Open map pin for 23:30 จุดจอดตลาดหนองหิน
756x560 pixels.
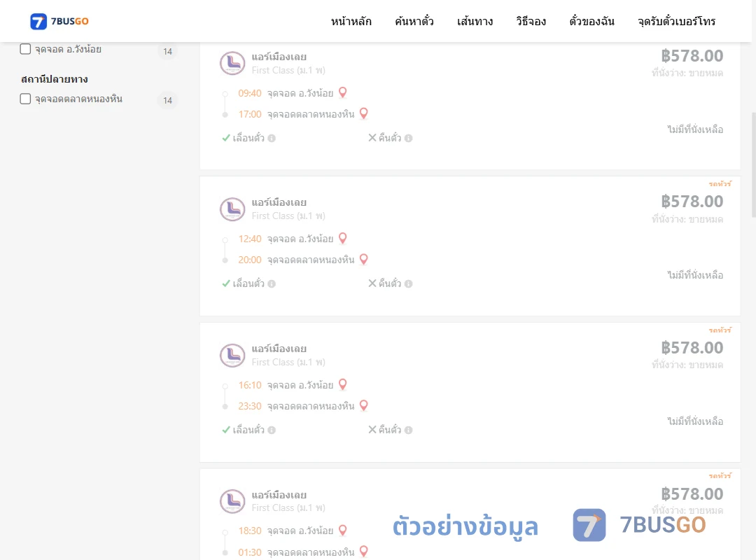pos(364,405)
